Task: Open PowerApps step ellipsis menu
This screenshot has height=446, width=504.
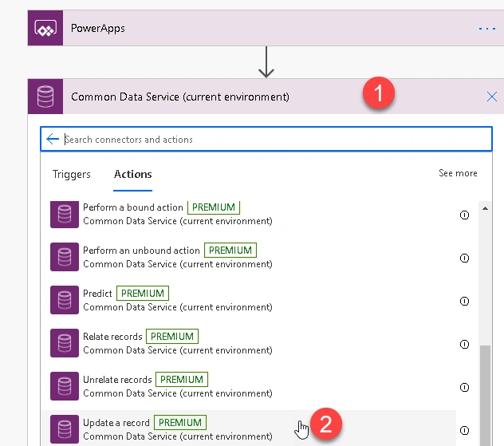Action: coord(487,29)
